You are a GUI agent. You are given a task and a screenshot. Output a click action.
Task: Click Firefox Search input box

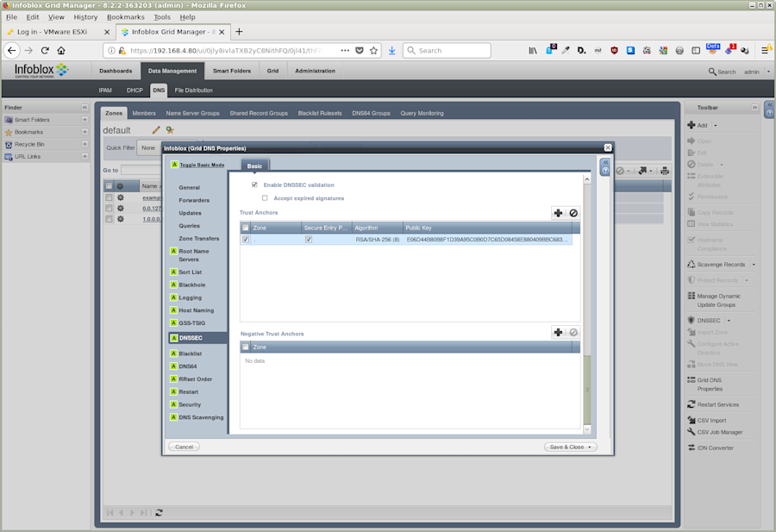click(447, 51)
